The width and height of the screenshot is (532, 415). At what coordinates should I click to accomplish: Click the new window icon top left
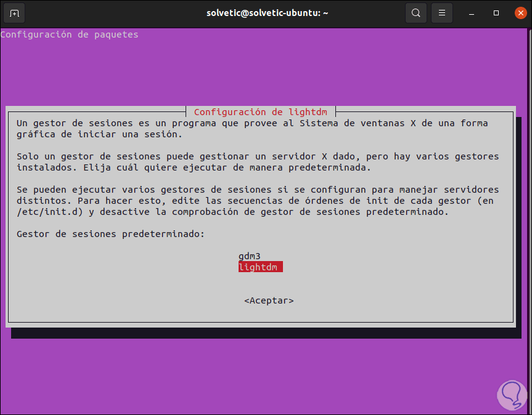[14, 12]
